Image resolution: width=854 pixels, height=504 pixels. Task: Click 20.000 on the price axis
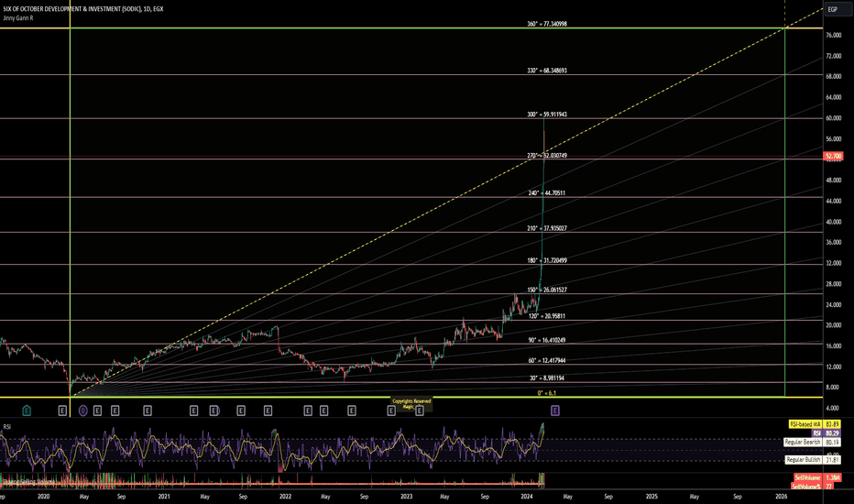tap(834, 325)
